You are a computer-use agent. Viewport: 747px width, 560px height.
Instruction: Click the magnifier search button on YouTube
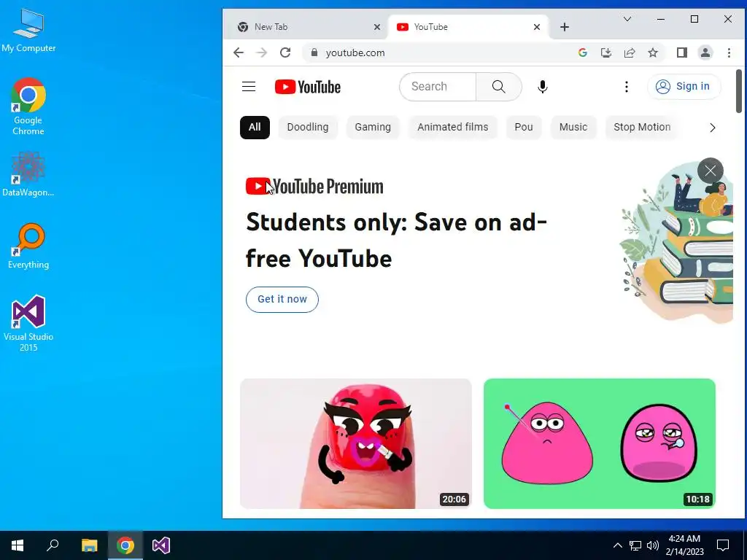498,87
